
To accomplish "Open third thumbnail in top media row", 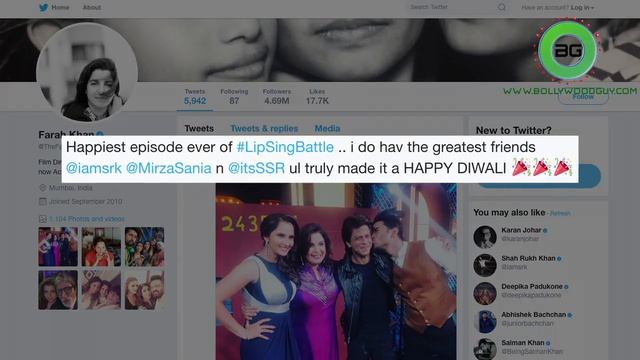I will tap(144, 247).
